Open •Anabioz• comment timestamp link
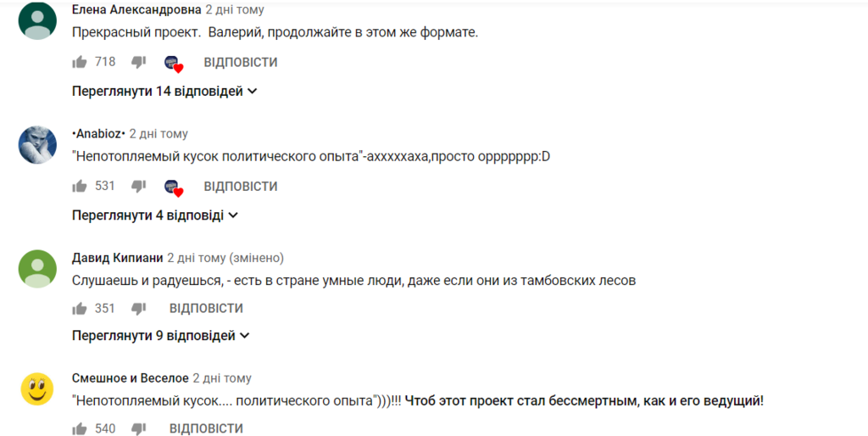The width and height of the screenshot is (868, 436). pos(159,134)
